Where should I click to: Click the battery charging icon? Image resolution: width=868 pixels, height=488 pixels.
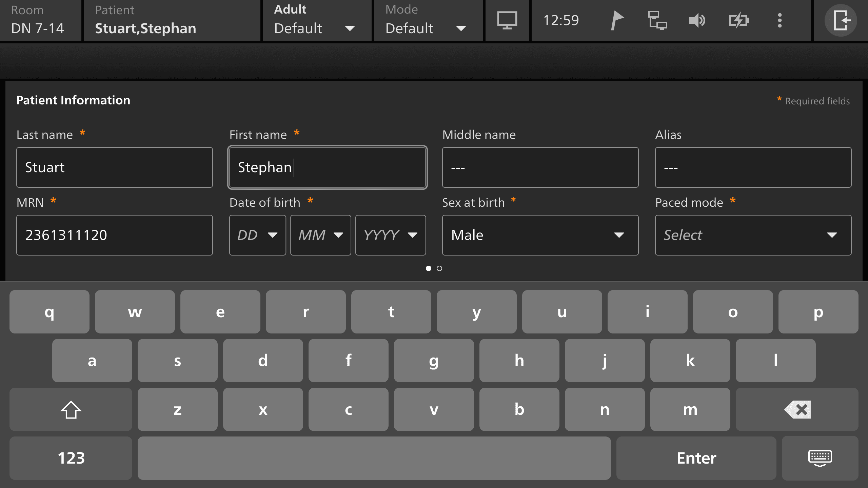[x=738, y=20]
